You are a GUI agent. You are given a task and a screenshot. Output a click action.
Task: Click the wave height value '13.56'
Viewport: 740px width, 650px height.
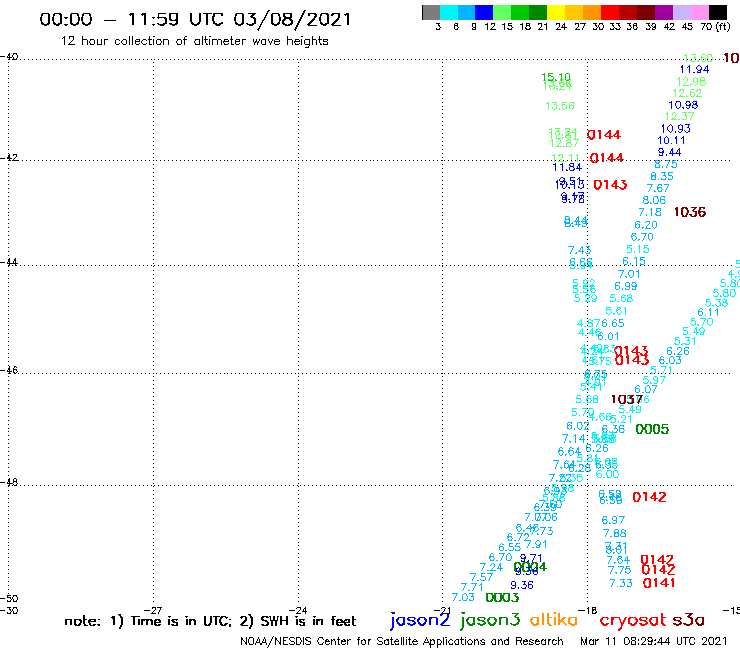click(x=560, y=106)
